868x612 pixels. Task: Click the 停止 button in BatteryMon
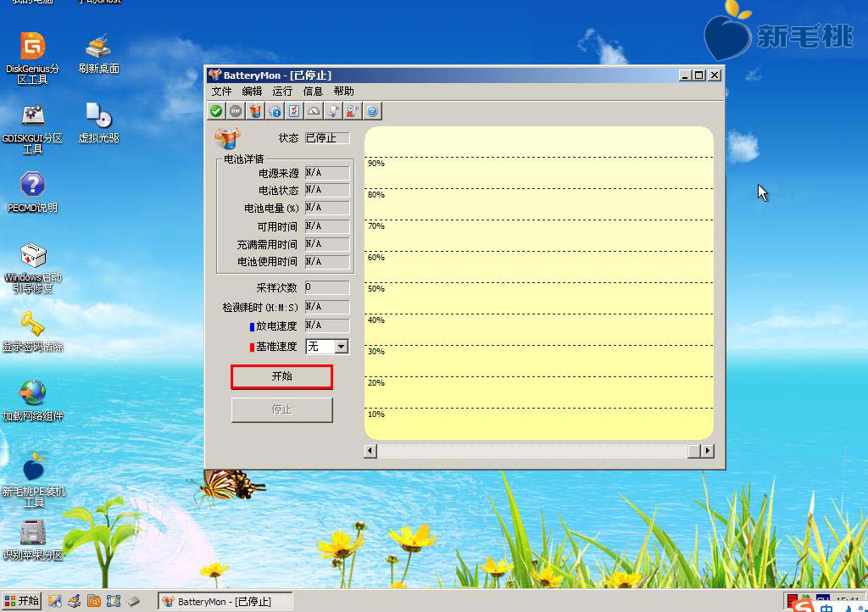(281, 410)
